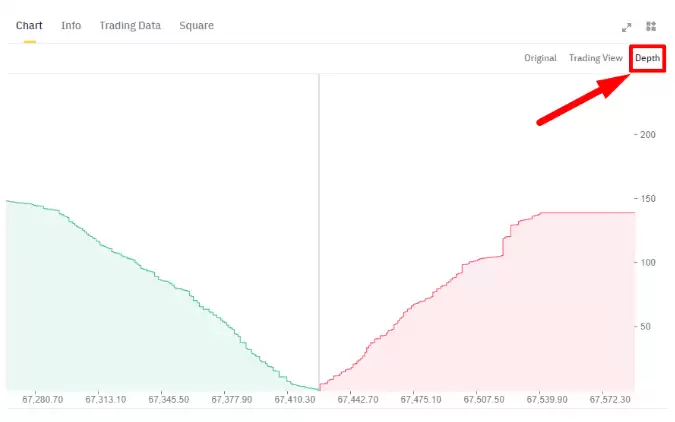Select the Depth chart view
Image resolution: width=675 pixels, height=422 pixels.
pyautogui.click(x=648, y=58)
